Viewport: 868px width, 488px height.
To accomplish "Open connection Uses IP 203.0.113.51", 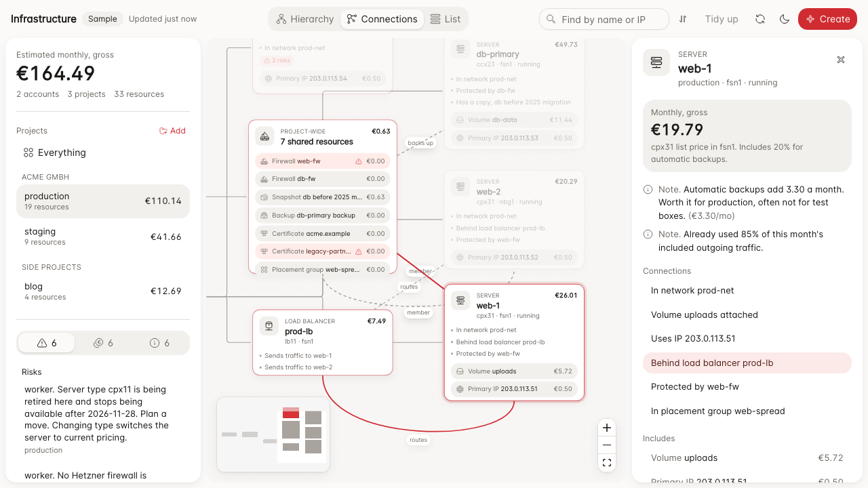I will coord(747,339).
